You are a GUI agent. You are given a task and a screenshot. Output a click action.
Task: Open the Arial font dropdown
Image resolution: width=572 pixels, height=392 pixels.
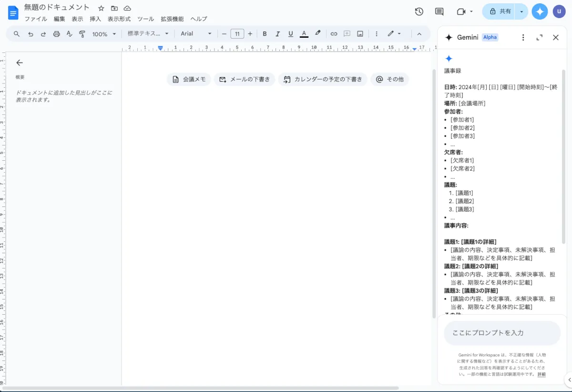(196, 34)
